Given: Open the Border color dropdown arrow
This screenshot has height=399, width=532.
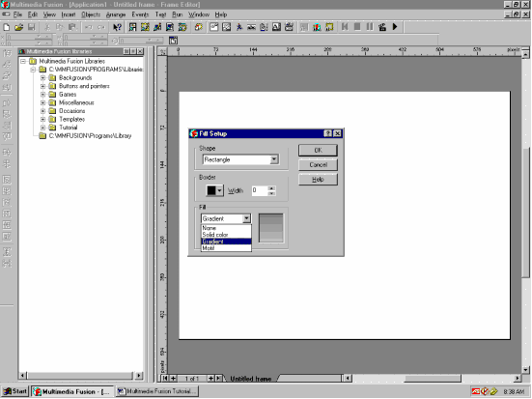Looking at the screenshot, I should (219, 190).
